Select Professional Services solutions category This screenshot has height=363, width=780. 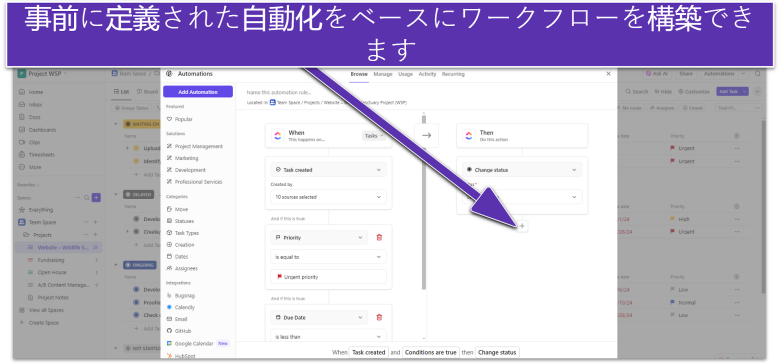point(195,182)
